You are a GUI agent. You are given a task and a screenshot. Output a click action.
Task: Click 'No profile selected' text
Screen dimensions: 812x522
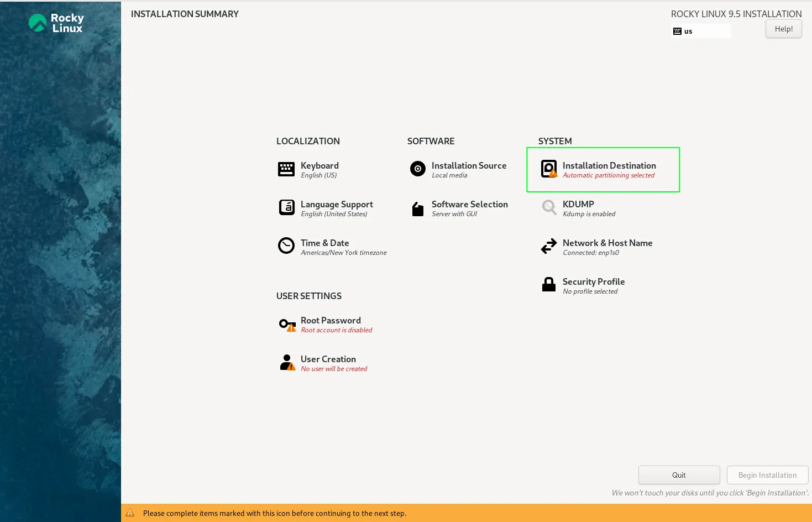tap(590, 291)
